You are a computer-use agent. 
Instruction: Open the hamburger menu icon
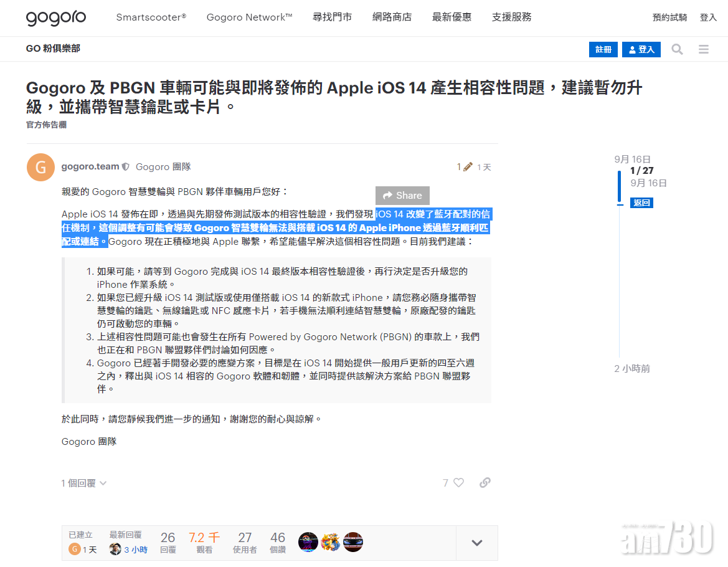click(704, 49)
